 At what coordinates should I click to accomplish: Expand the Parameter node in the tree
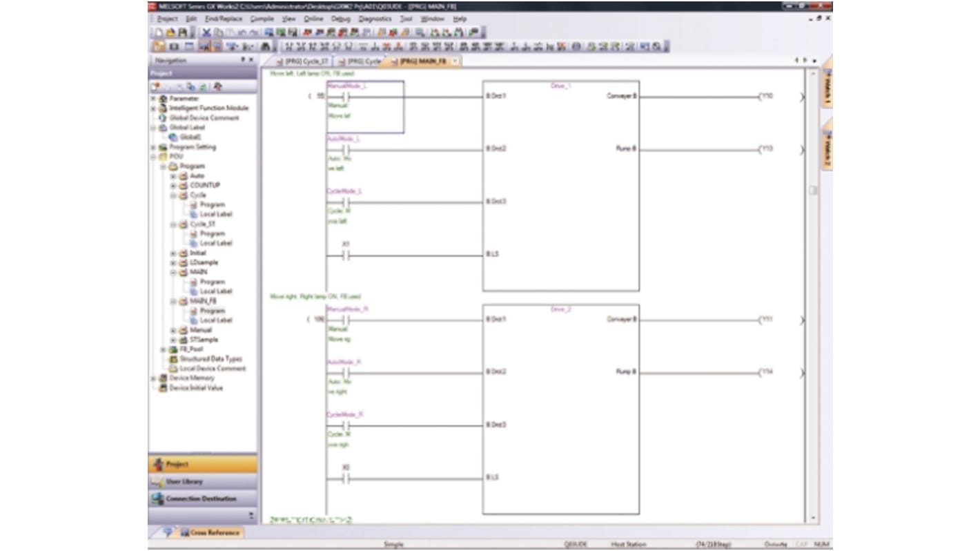point(153,98)
